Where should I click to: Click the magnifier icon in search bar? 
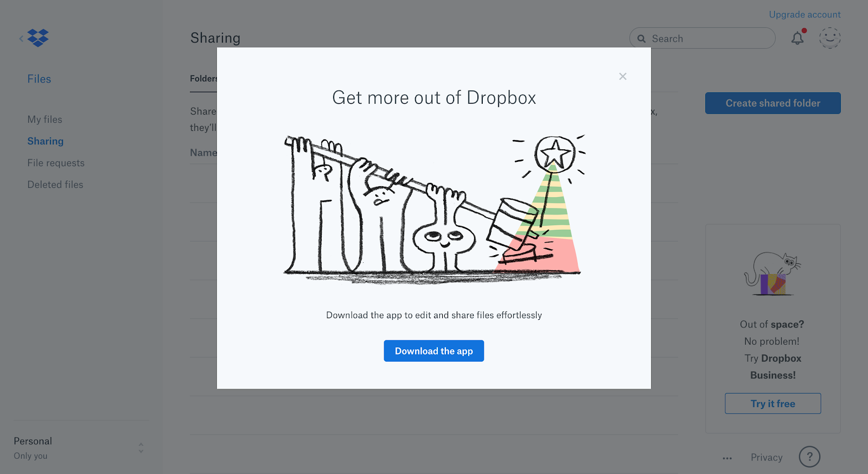[641, 39]
